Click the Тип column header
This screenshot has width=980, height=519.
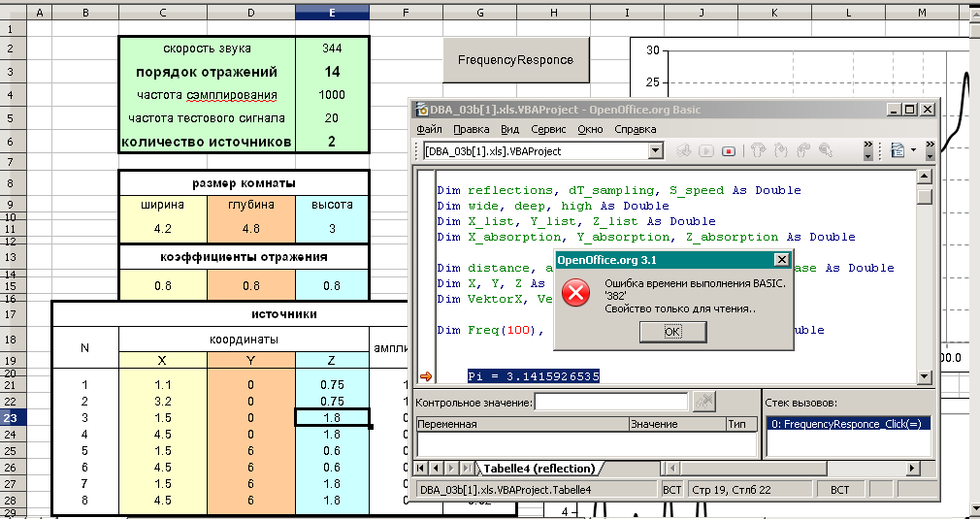(741, 424)
